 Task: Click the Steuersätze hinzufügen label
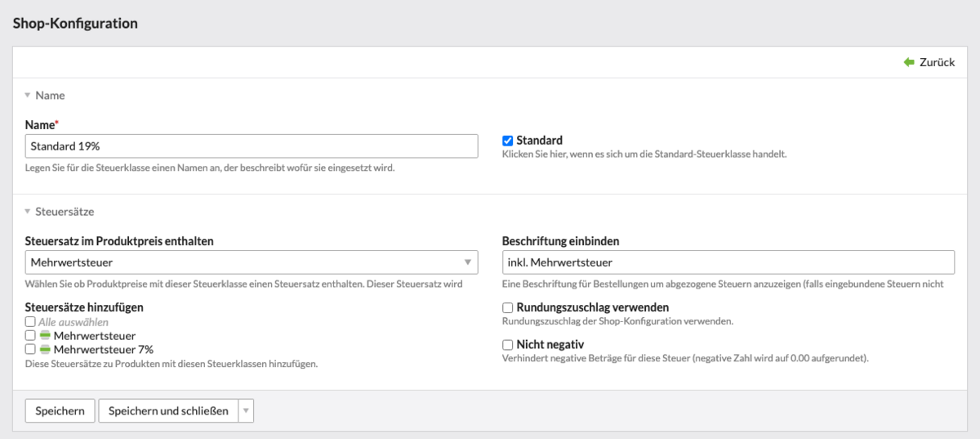(84, 307)
